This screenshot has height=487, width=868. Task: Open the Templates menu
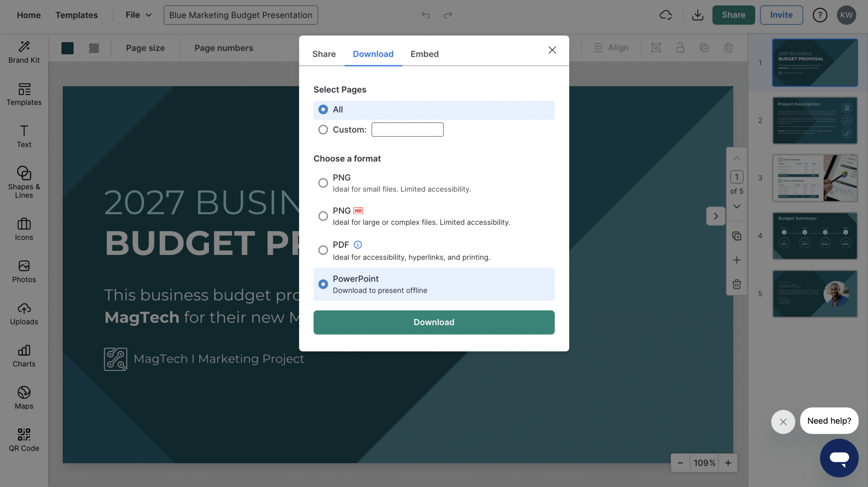(76, 15)
